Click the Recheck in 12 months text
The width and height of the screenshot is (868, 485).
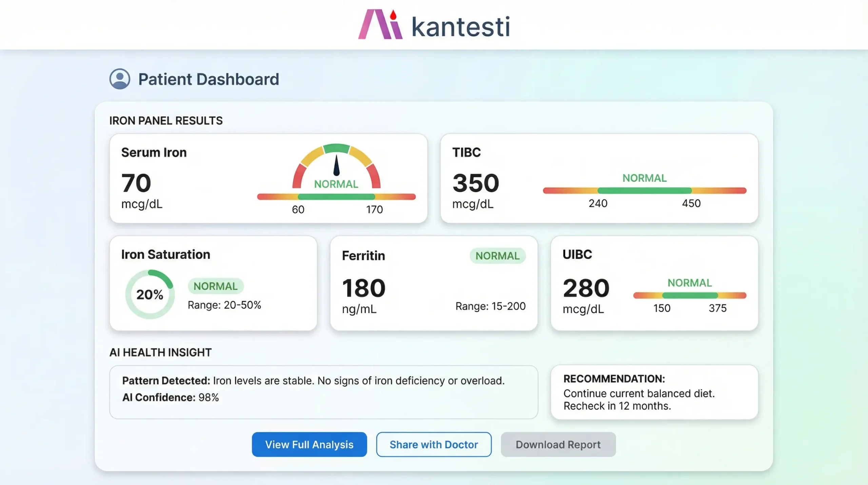point(617,406)
